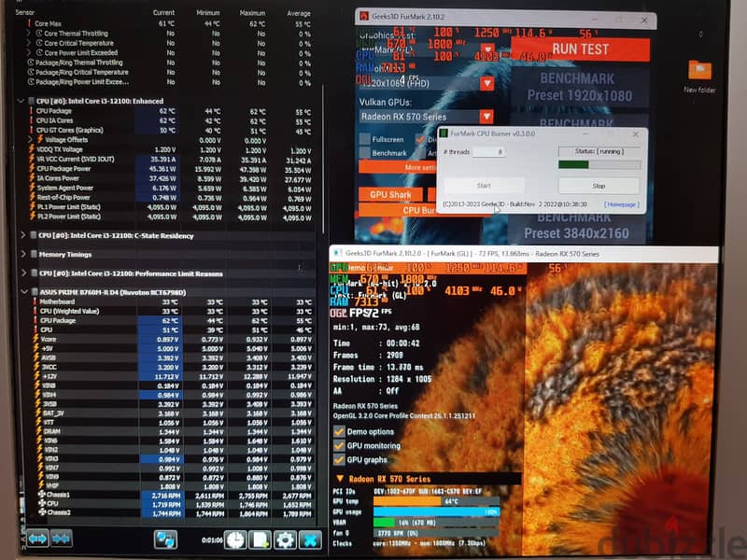Click the Status [running] field in CPU Burner
This screenshot has width=747, height=560.
pyautogui.click(x=599, y=151)
